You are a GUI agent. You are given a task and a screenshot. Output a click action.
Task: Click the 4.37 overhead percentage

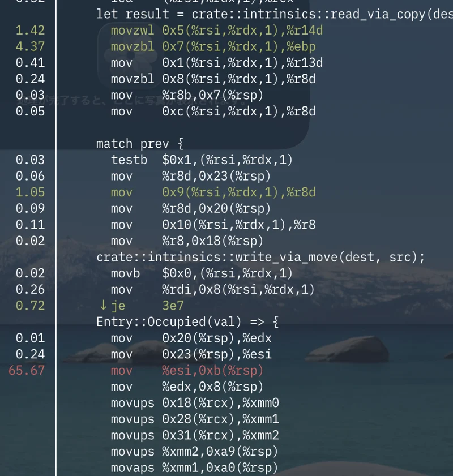coord(30,46)
